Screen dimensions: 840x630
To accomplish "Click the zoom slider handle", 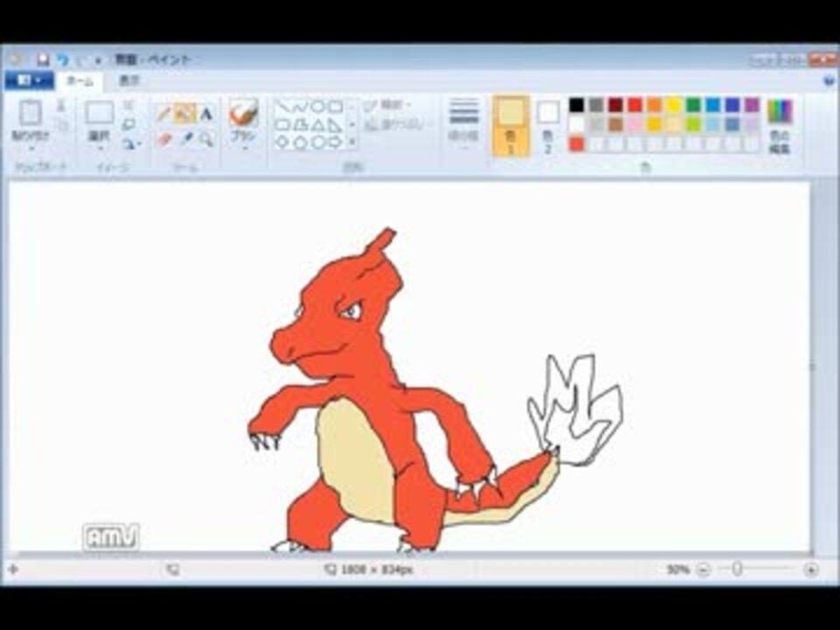I will pyautogui.click(x=738, y=570).
